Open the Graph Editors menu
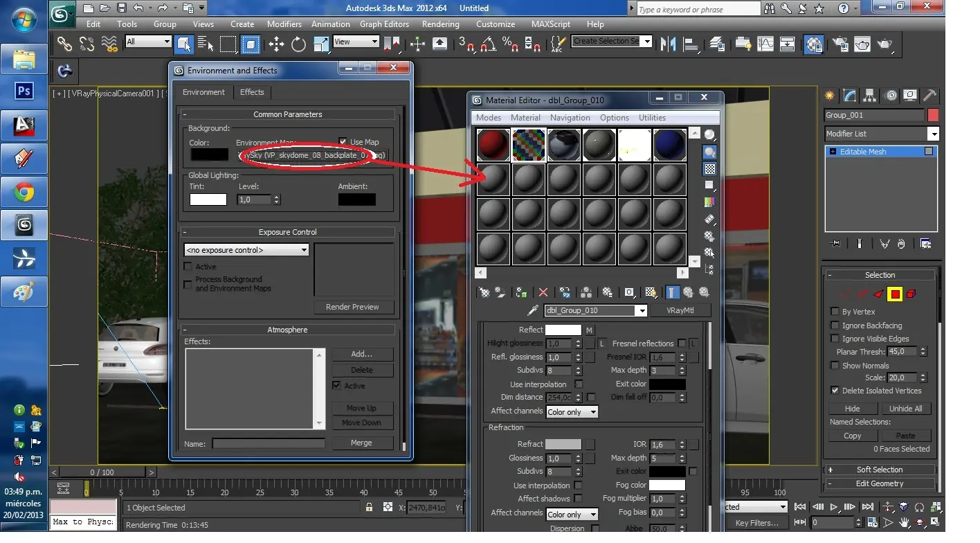This screenshot has width=980, height=543. [384, 24]
